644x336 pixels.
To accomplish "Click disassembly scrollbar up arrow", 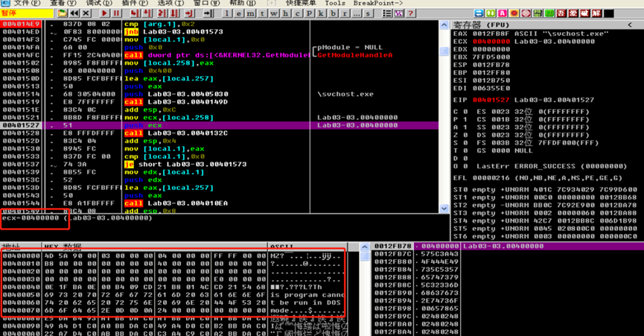I will click(444, 25).
